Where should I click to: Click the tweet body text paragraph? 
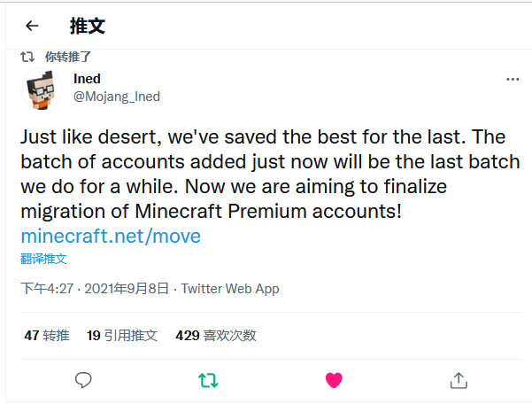270,175
